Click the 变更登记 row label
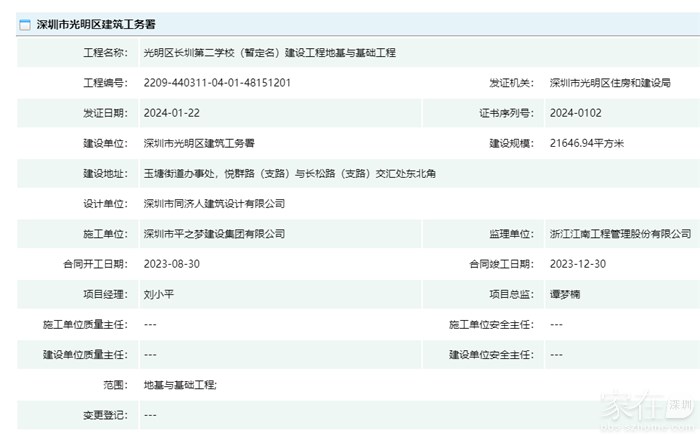 tap(104, 414)
